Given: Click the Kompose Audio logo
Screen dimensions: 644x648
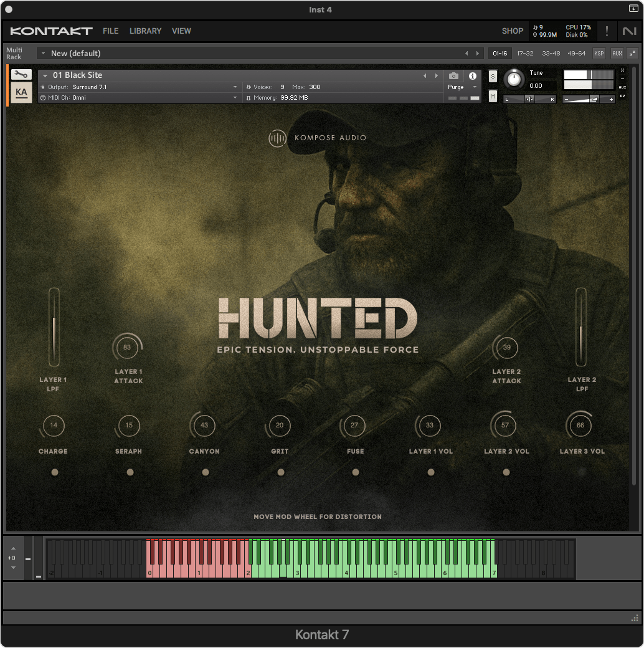Looking at the screenshot, I should (x=318, y=138).
